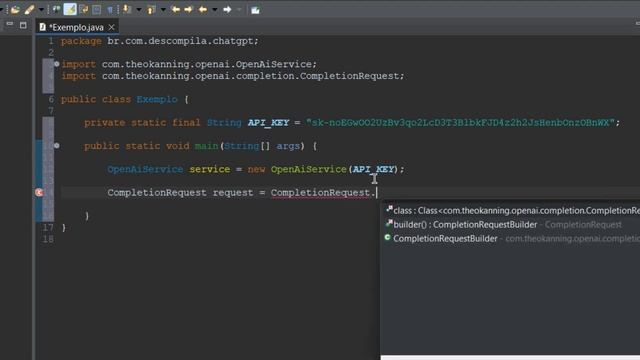
Task: Collapse the import block fold marker
Action: pyautogui.click(x=57, y=64)
